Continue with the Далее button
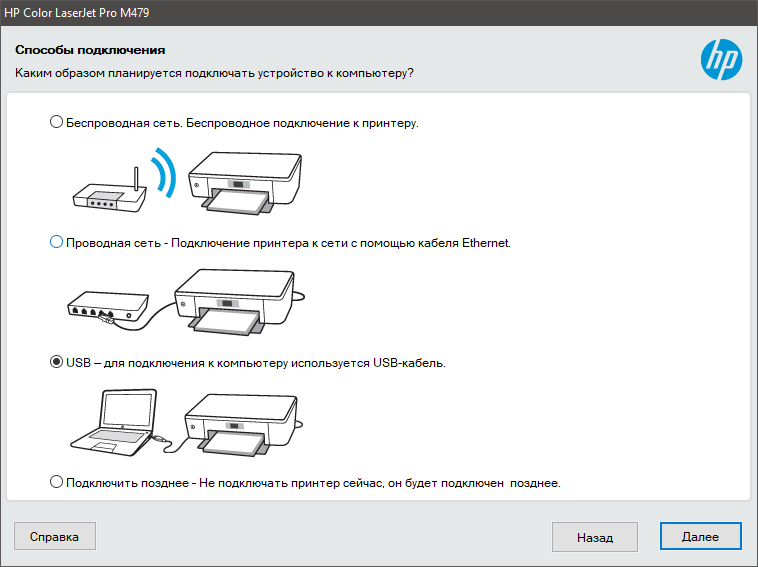 click(700, 536)
